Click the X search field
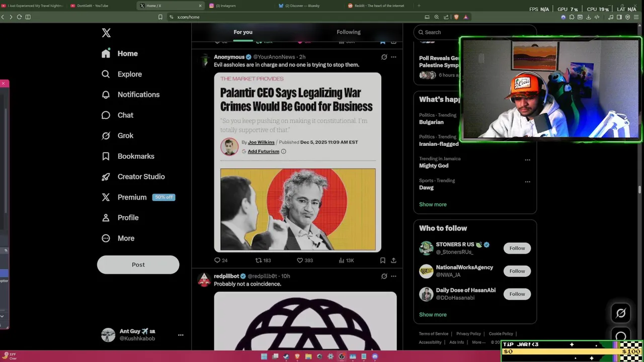Image resolution: width=644 pixels, height=362 pixels. pyautogui.click(x=474, y=32)
